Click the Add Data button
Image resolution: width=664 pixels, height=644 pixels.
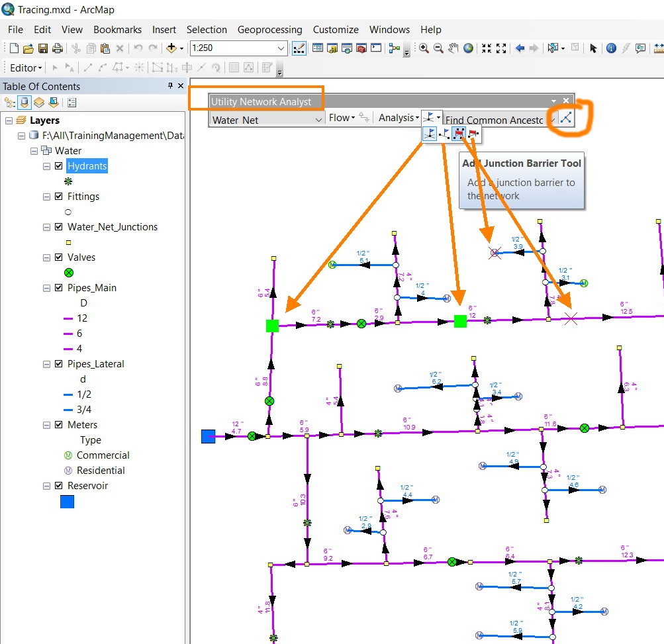tap(172, 48)
